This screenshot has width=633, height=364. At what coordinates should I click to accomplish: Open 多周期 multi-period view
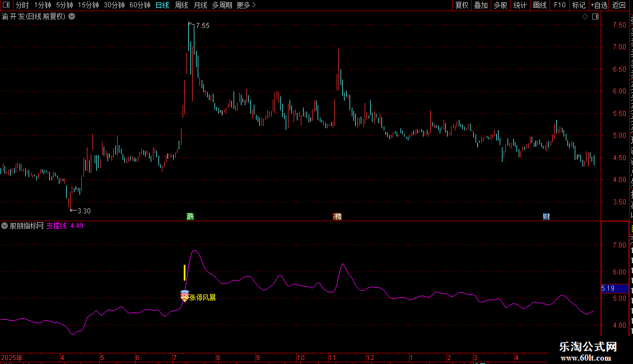(222, 5)
